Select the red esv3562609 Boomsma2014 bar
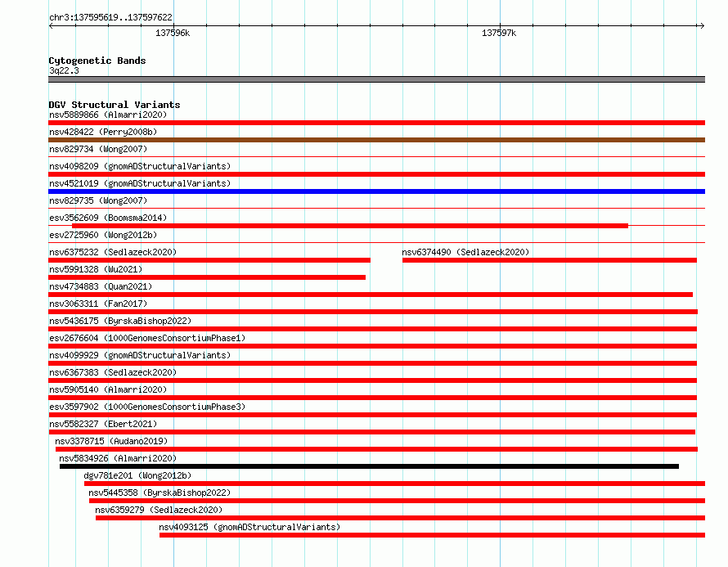The height and width of the screenshot is (567, 728). coord(350,226)
